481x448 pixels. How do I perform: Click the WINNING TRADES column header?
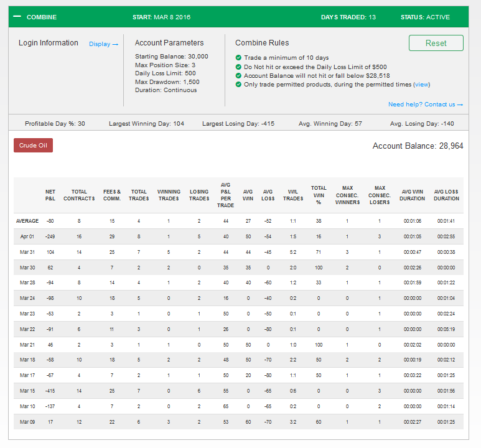[169, 195]
